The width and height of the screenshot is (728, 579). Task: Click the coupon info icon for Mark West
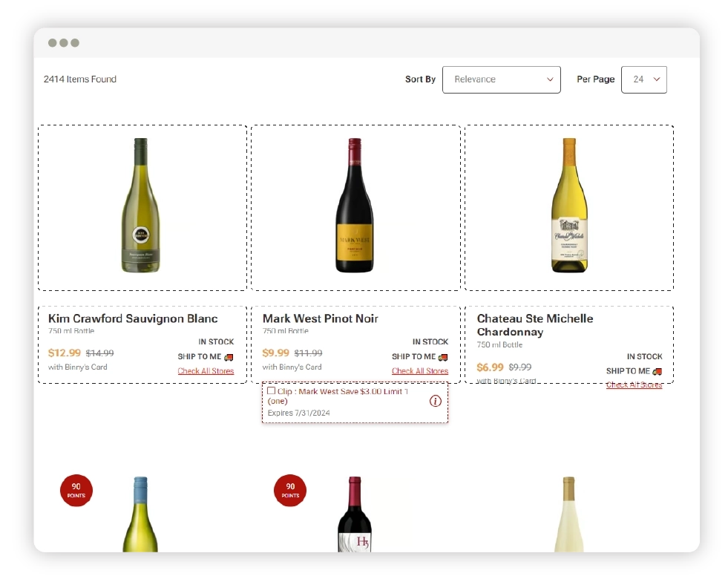point(436,401)
